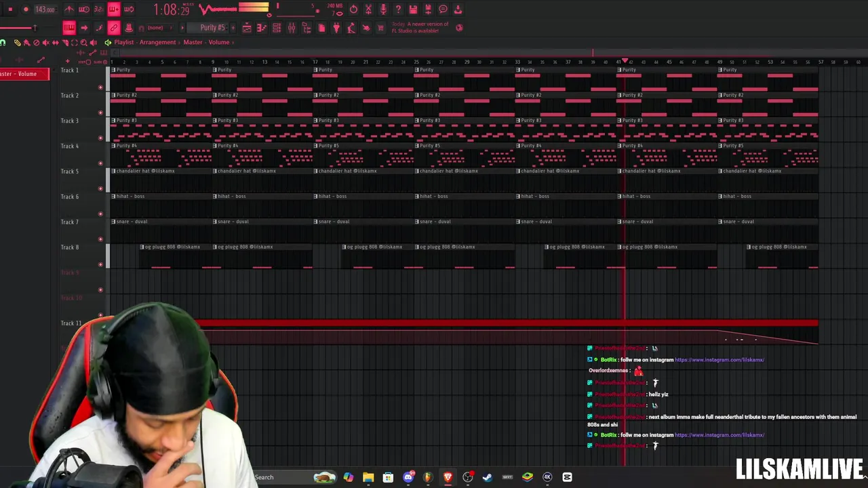Mute Track 3 with its dot

100,138
